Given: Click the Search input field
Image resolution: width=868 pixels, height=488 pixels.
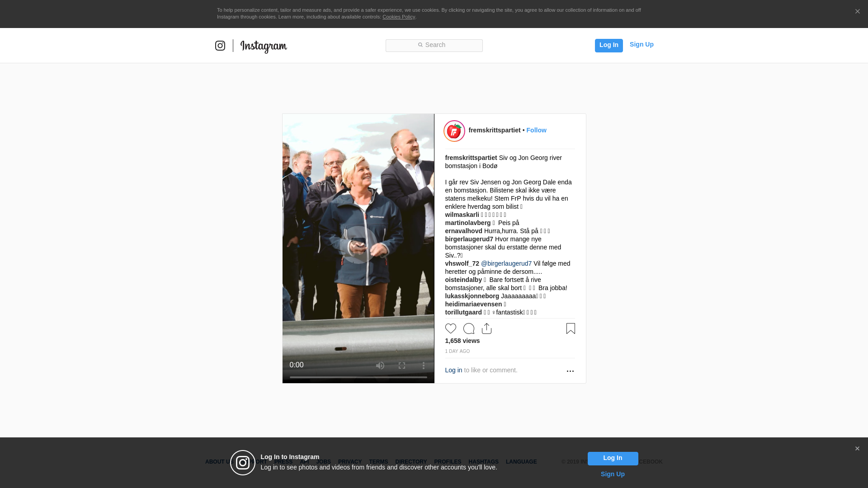Looking at the screenshot, I should (x=434, y=45).
